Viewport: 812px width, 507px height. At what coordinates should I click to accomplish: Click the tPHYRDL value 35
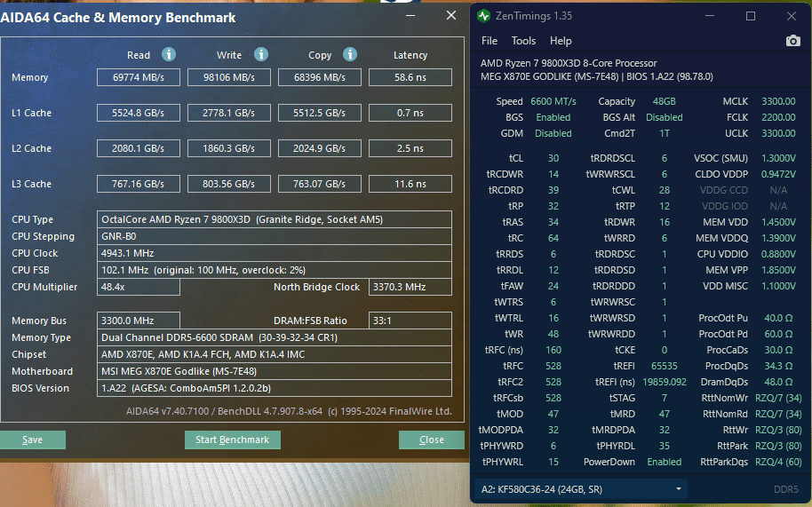665,446
